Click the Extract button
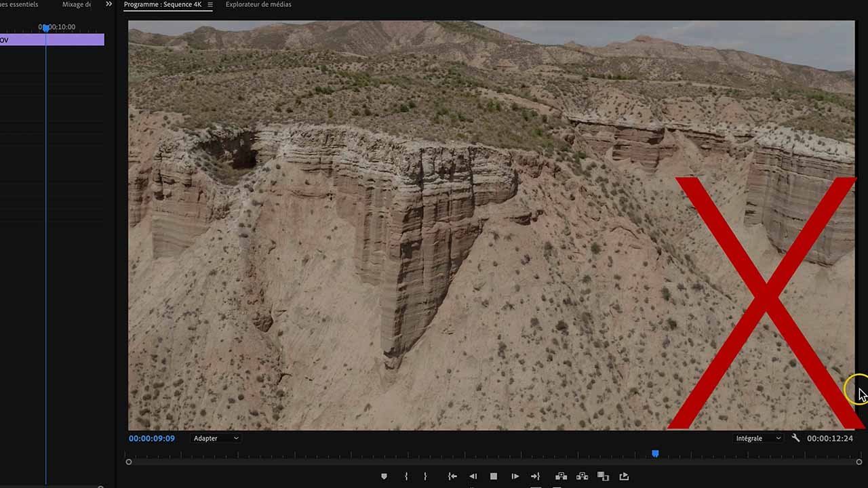The image size is (868, 488). pyautogui.click(x=582, y=476)
